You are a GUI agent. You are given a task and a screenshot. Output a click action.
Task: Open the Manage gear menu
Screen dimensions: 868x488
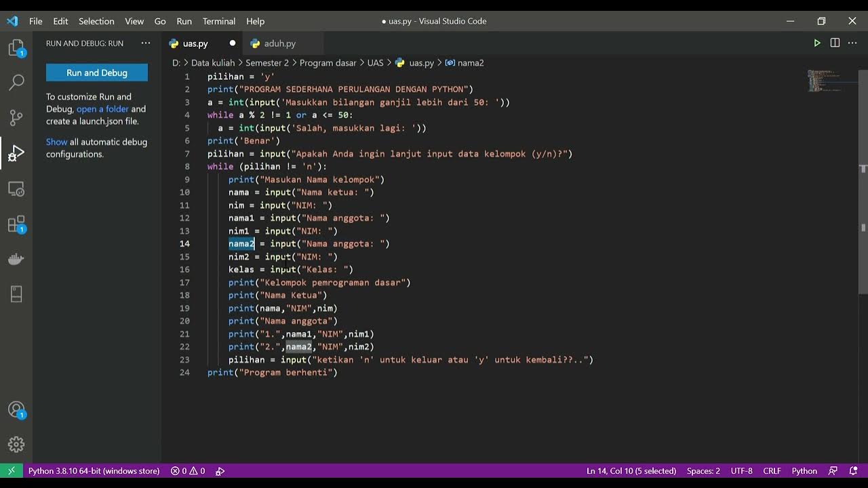(x=16, y=445)
